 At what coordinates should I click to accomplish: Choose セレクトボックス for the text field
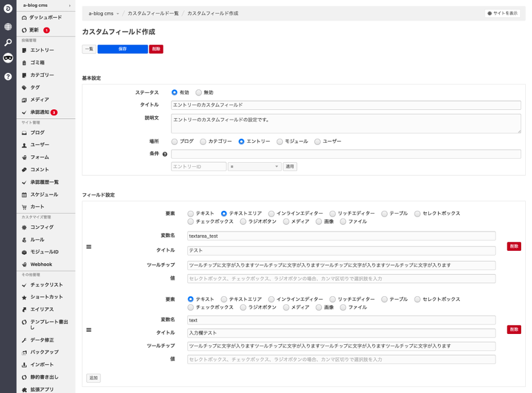click(417, 300)
